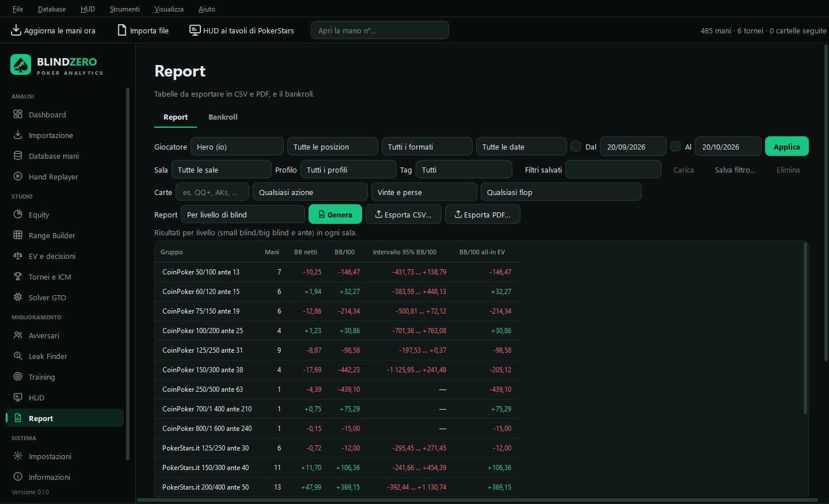Expand the Tutte le sale dropdown
829x504 pixels.
tap(222, 170)
